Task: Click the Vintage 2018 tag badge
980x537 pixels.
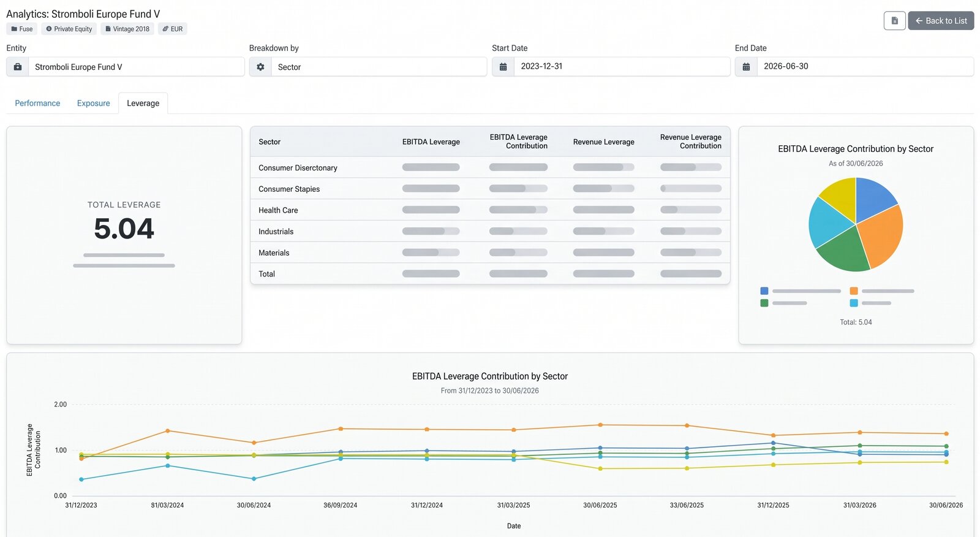Action: click(x=127, y=29)
